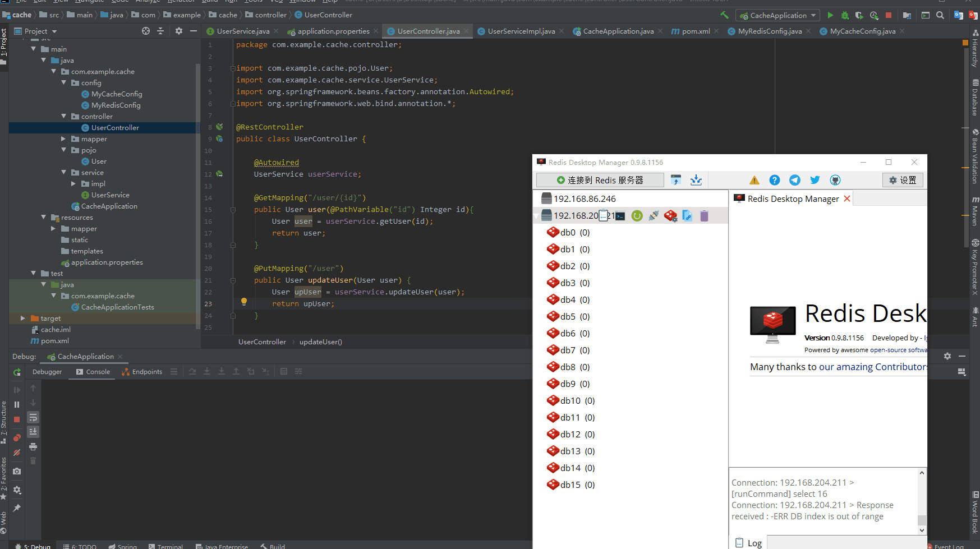Expand the impl folder under service
The width and height of the screenshot is (980, 549).
coord(73,184)
